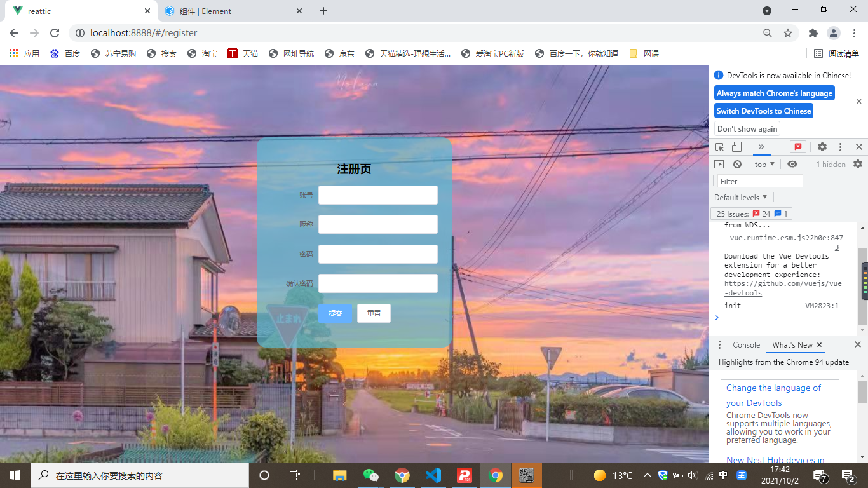This screenshot has width=868, height=488.
Task: Close the DevTools bottom drawer
Action: (x=858, y=344)
